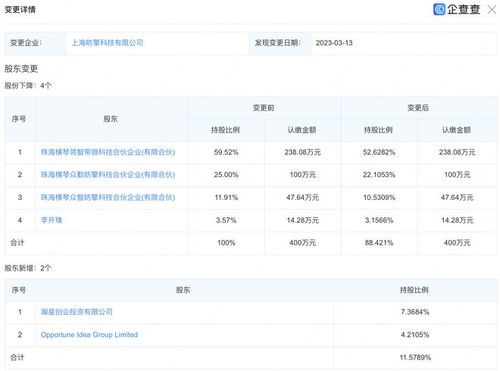Click the 股东新增: 2个 label
Viewport: 500px width, 371px height.
[x=28, y=268]
